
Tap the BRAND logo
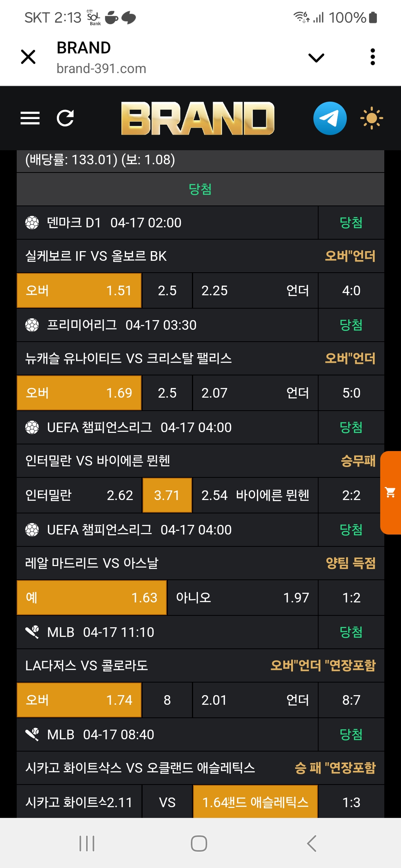tap(198, 118)
